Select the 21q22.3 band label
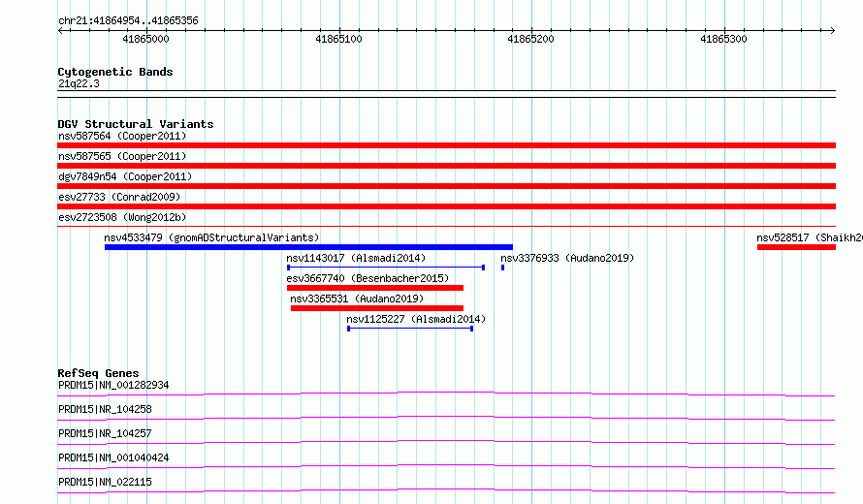The width and height of the screenshot is (863, 504). tap(79, 83)
